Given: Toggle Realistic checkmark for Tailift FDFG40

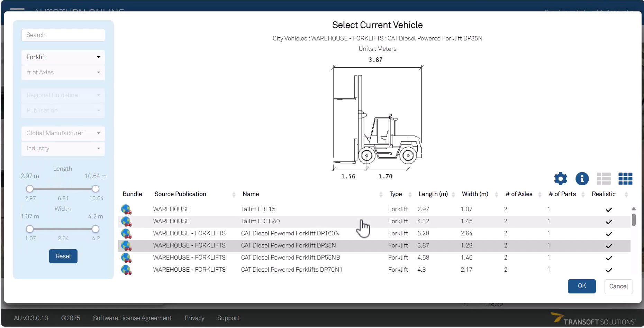Looking at the screenshot, I should pos(609,222).
